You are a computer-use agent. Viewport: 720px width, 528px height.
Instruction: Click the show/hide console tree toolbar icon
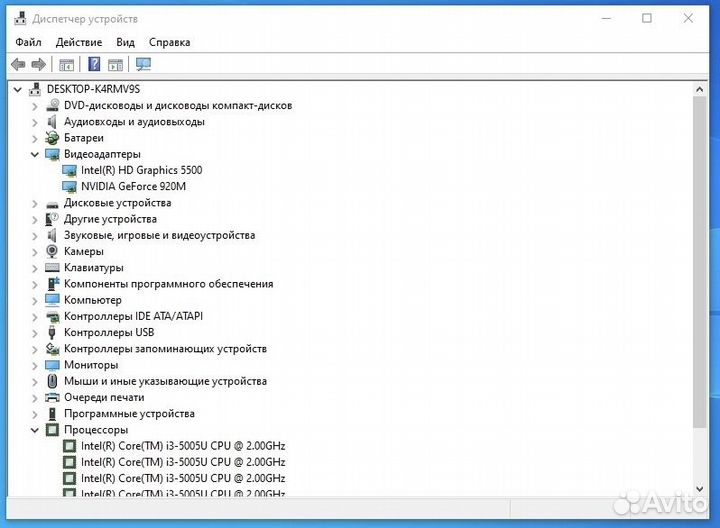(x=67, y=65)
